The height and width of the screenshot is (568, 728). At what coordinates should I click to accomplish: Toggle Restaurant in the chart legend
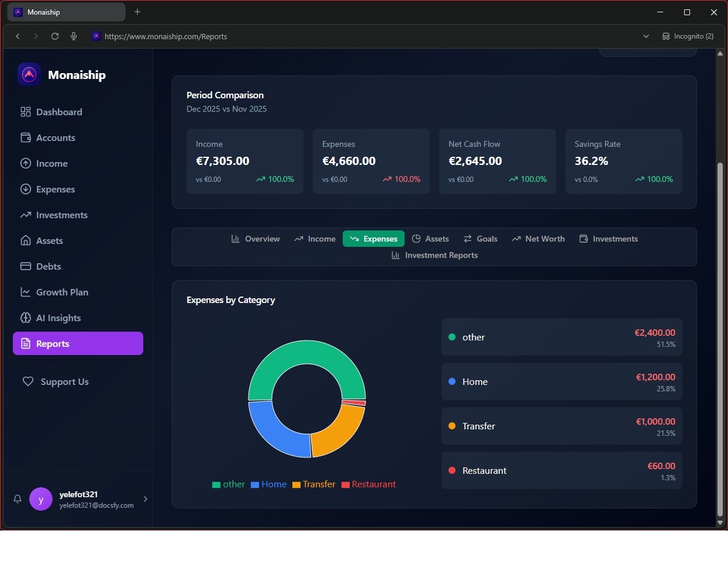pos(368,484)
